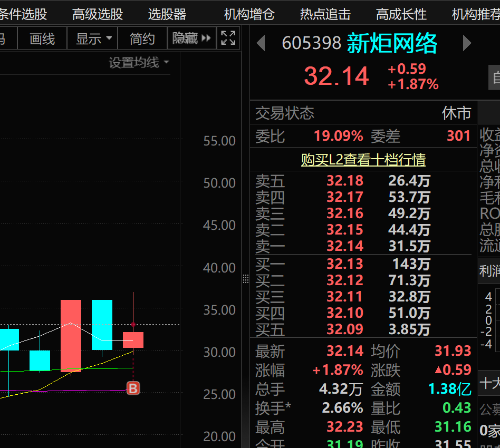Click the 购买L2查看十档行情 link
Screen dimensions: 500x448
363,160
